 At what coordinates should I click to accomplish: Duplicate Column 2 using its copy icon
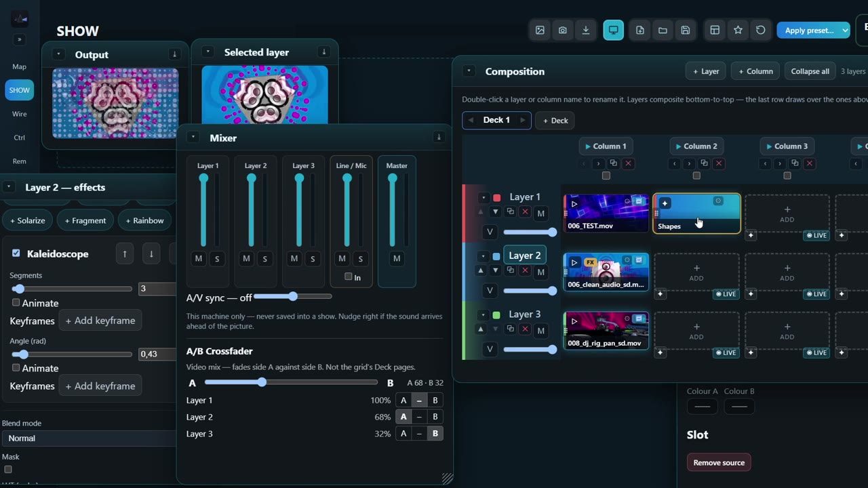click(704, 163)
